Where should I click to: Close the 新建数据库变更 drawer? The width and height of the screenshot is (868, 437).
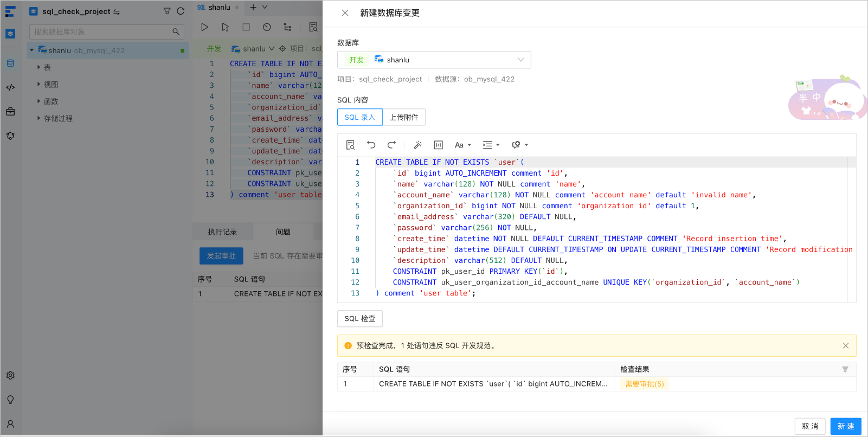coord(345,13)
